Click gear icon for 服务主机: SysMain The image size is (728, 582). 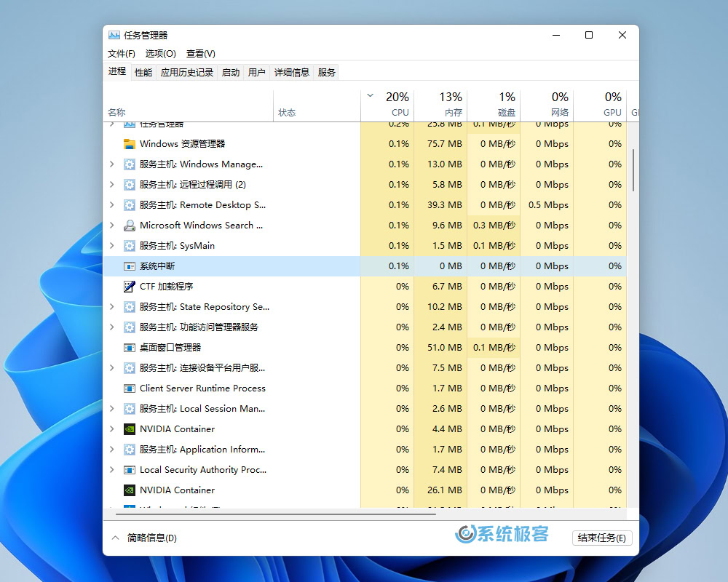(130, 246)
